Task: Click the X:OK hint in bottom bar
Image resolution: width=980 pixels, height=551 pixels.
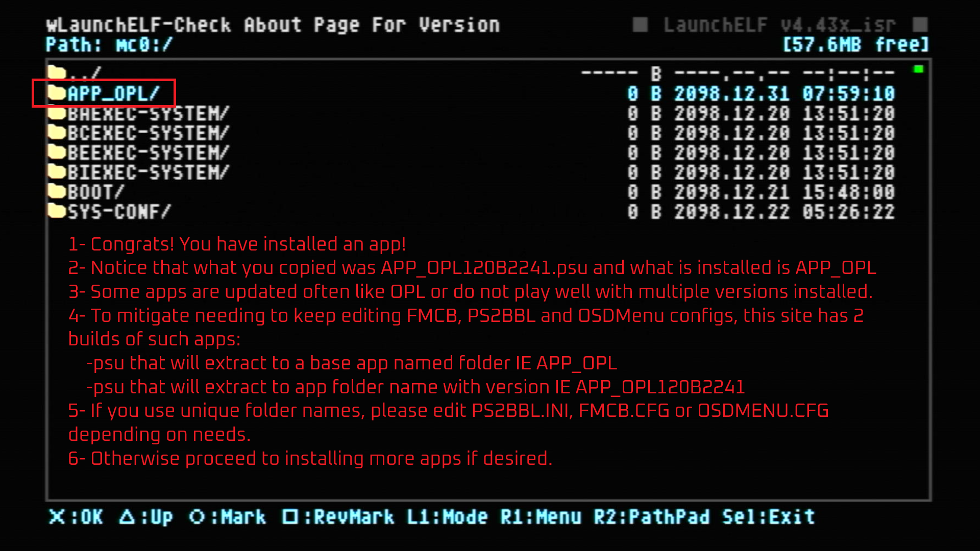Action: click(76, 517)
